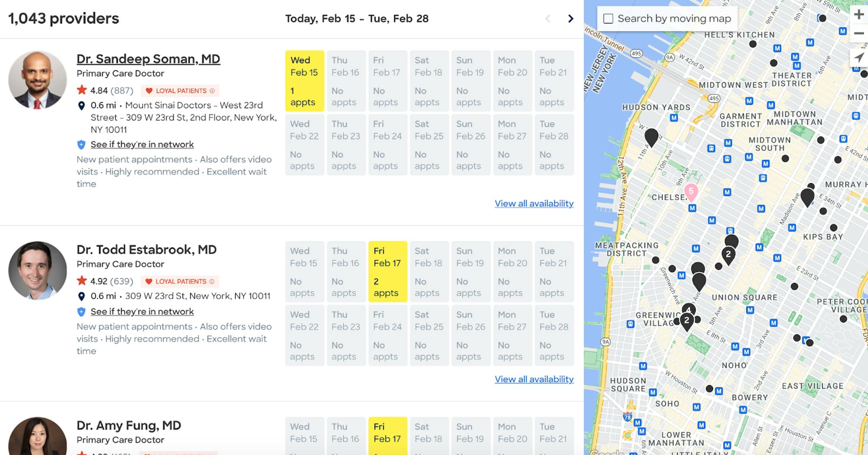Click Dr. Todd Estabrook's profile photo

[x=38, y=270]
